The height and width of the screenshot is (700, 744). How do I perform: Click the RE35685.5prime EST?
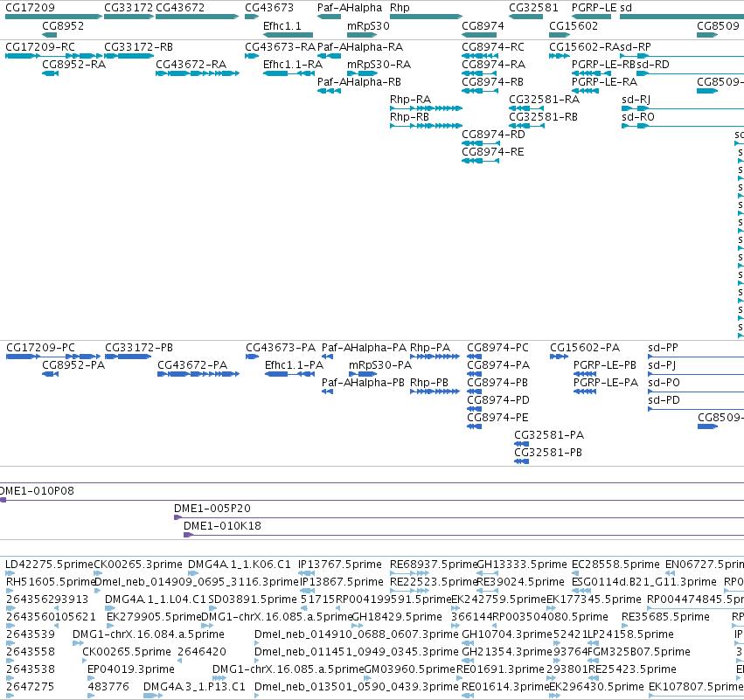625,626
